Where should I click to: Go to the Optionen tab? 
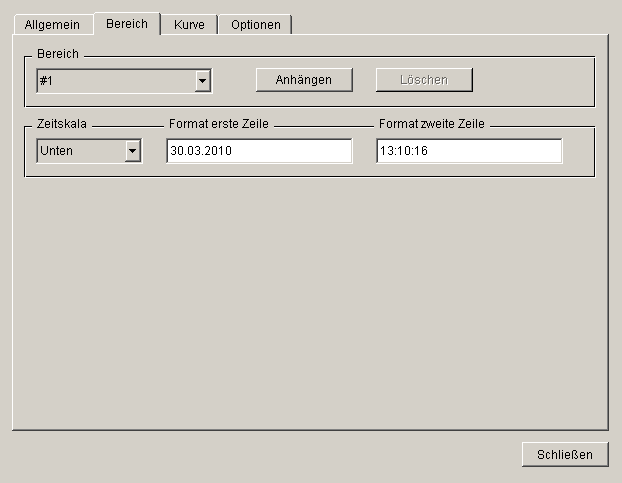pyautogui.click(x=255, y=25)
